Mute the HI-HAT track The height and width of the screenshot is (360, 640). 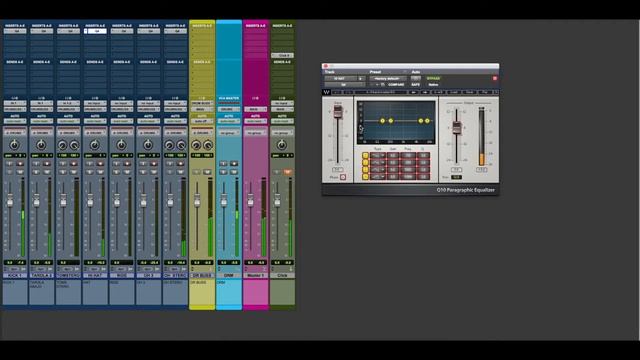pyautogui.click(x=100, y=172)
